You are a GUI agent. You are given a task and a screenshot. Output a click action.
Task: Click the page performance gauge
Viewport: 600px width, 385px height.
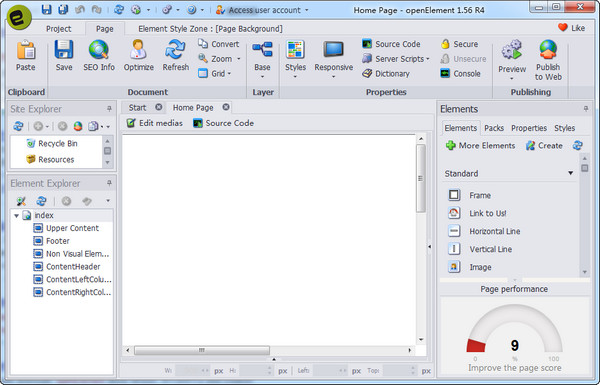tap(515, 329)
